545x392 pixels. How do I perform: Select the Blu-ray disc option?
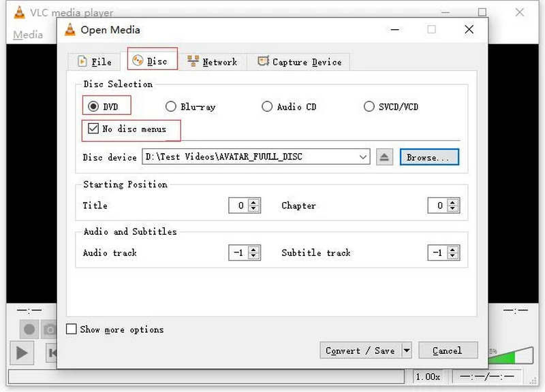[171, 107]
